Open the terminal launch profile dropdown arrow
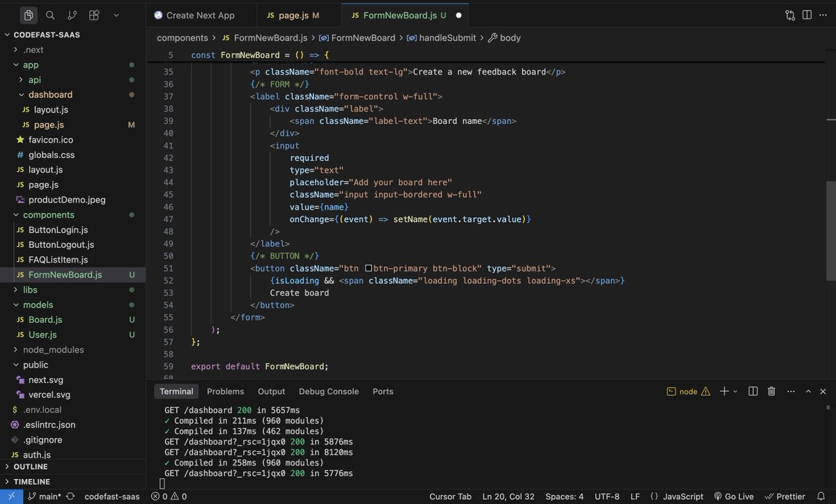836x504 pixels. [735, 391]
